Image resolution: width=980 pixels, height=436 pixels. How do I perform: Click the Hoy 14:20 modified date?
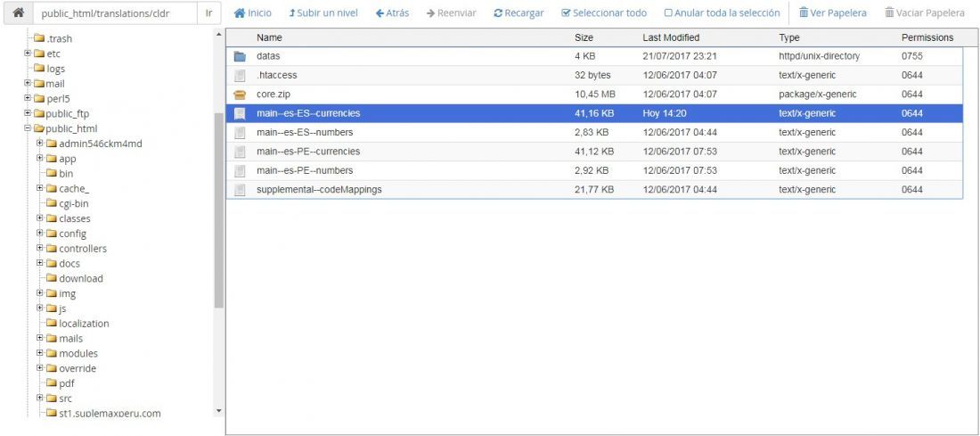click(x=665, y=114)
